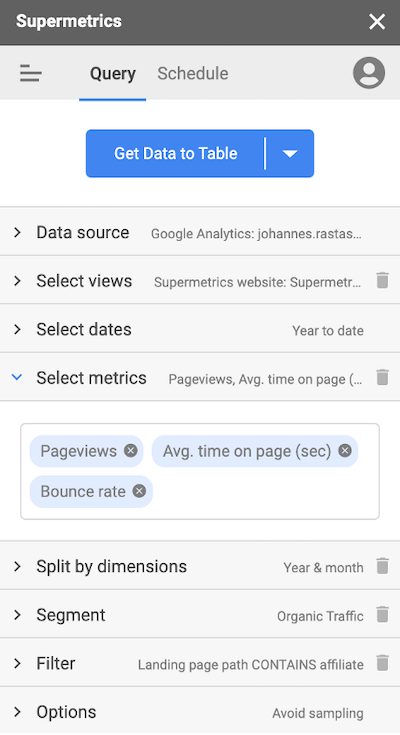Click the Get Data to Table button
400x735 pixels.
175,153
